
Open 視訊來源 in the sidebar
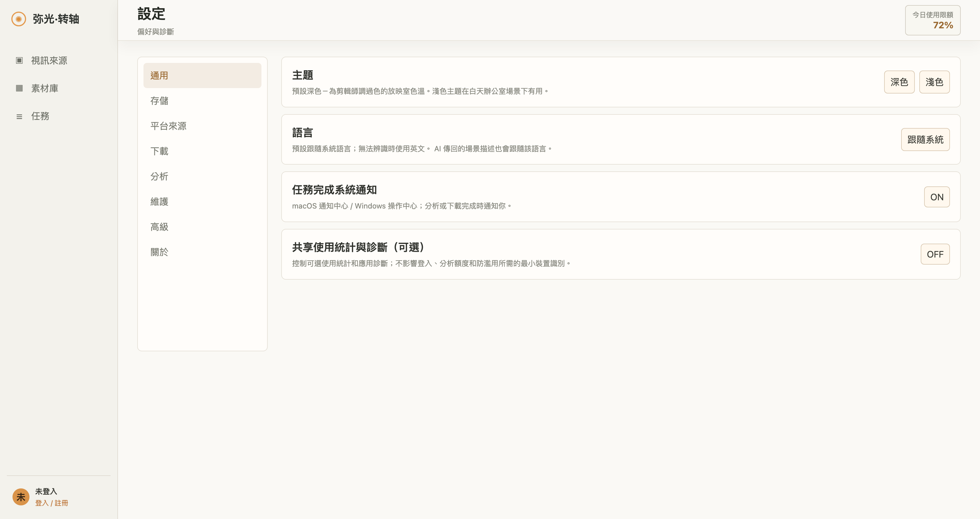pyautogui.click(x=59, y=60)
